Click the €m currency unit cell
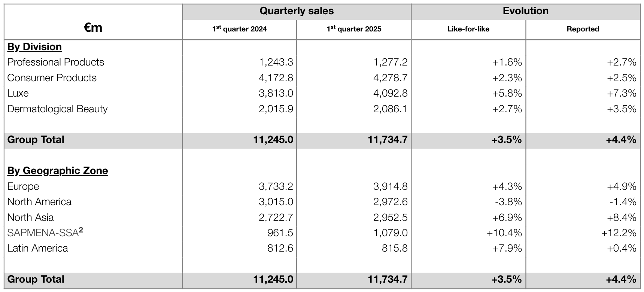This screenshot has height=292, width=644. (93, 27)
